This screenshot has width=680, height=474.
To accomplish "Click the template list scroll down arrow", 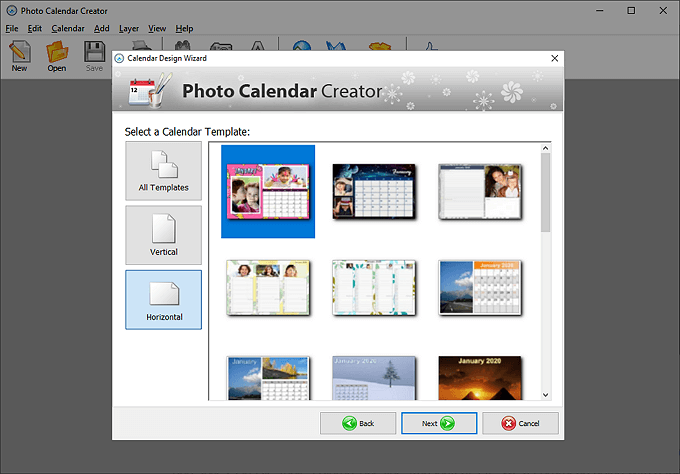I will pyautogui.click(x=546, y=395).
